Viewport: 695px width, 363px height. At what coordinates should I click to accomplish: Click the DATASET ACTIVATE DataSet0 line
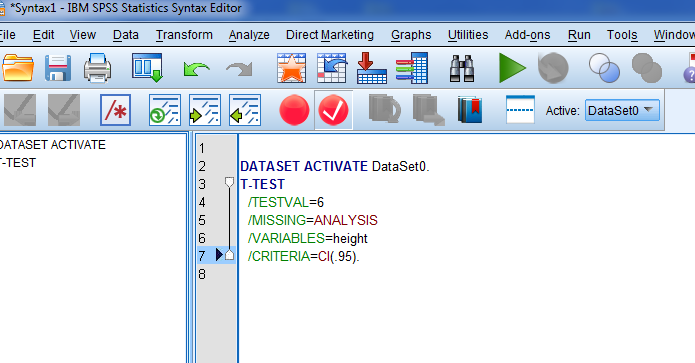tap(335, 166)
